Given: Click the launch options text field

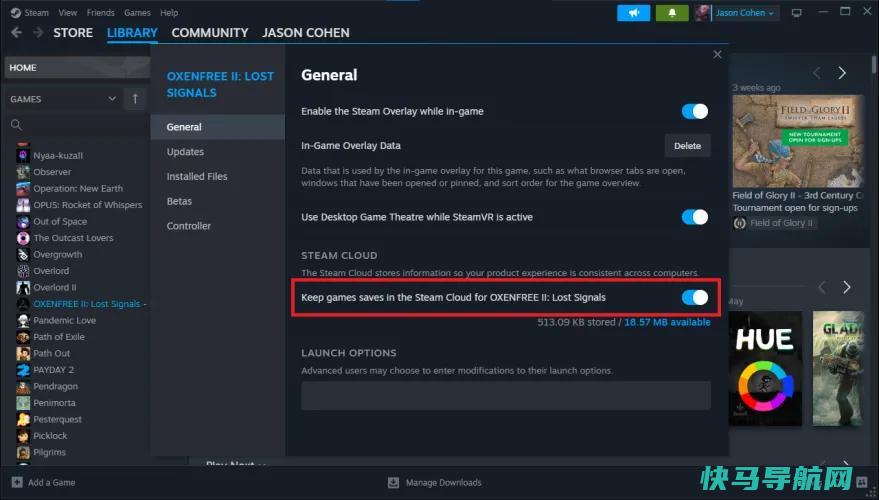Looking at the screenshot, I should point(506,395).
